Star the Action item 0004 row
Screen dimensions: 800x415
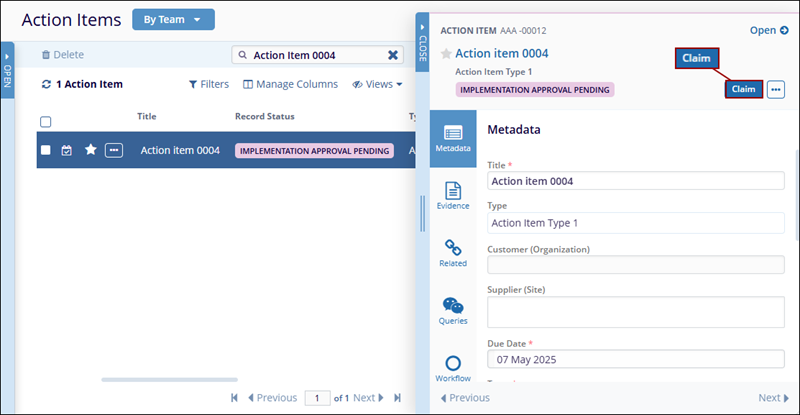click(x=91, y=150)
